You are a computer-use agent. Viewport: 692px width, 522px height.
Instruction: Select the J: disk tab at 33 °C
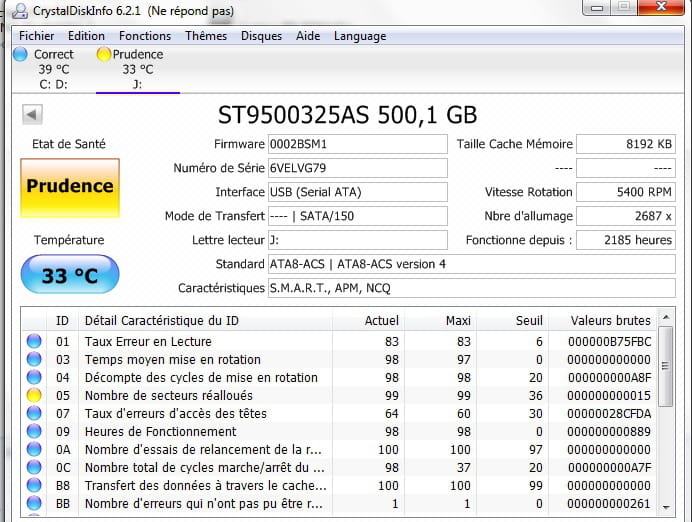coord(137,70)
